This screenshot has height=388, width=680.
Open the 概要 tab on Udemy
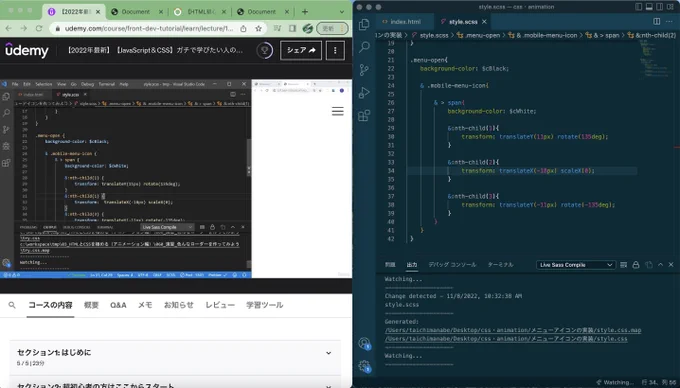[x=91, y=305]
